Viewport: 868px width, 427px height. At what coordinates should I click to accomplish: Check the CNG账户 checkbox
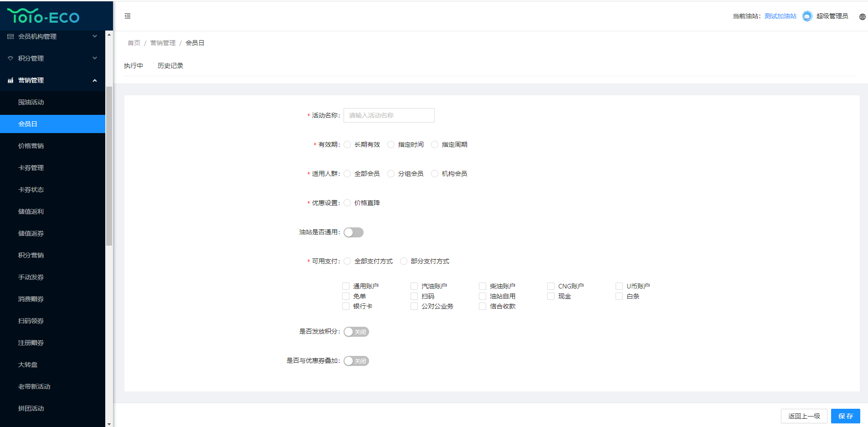tap(551, 286)
